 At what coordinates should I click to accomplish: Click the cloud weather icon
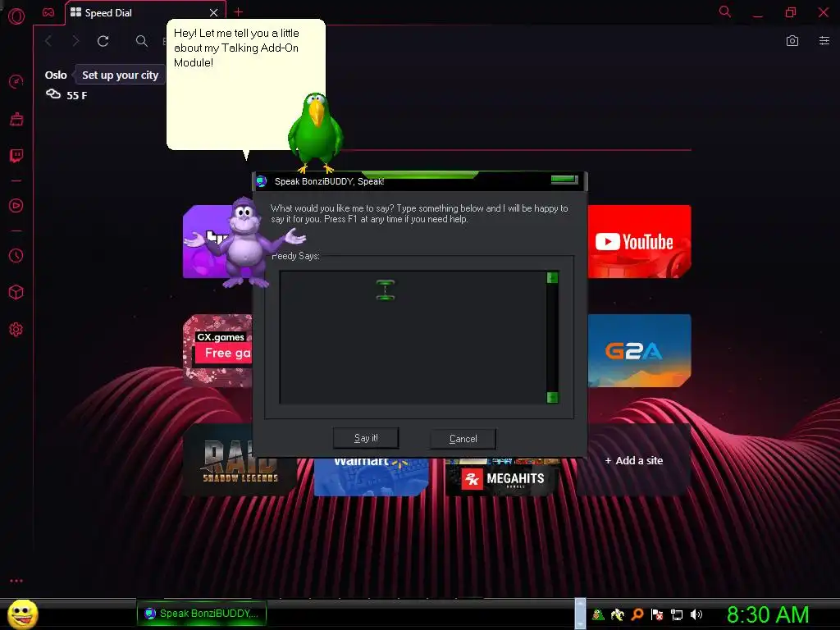pyautogui.click(x=53, y=94)
